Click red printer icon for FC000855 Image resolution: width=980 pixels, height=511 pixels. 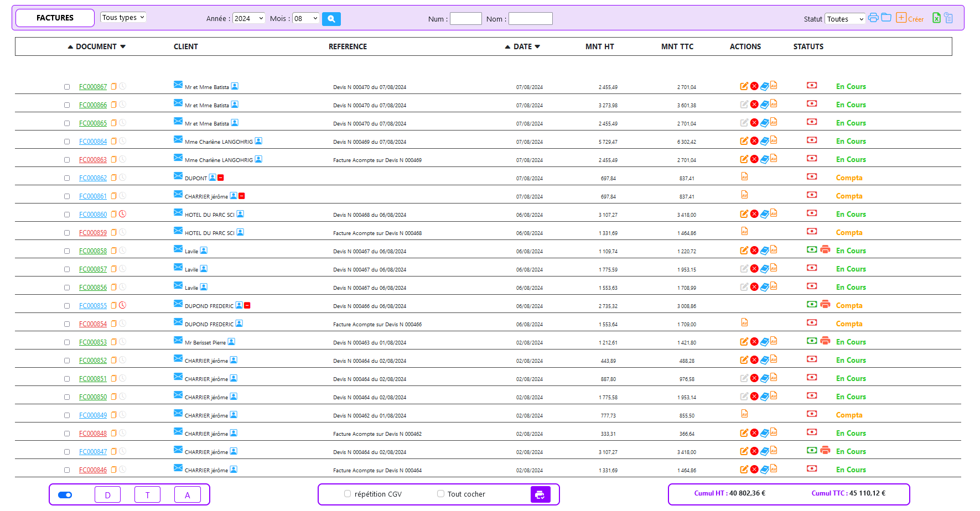tap(825, 304)
